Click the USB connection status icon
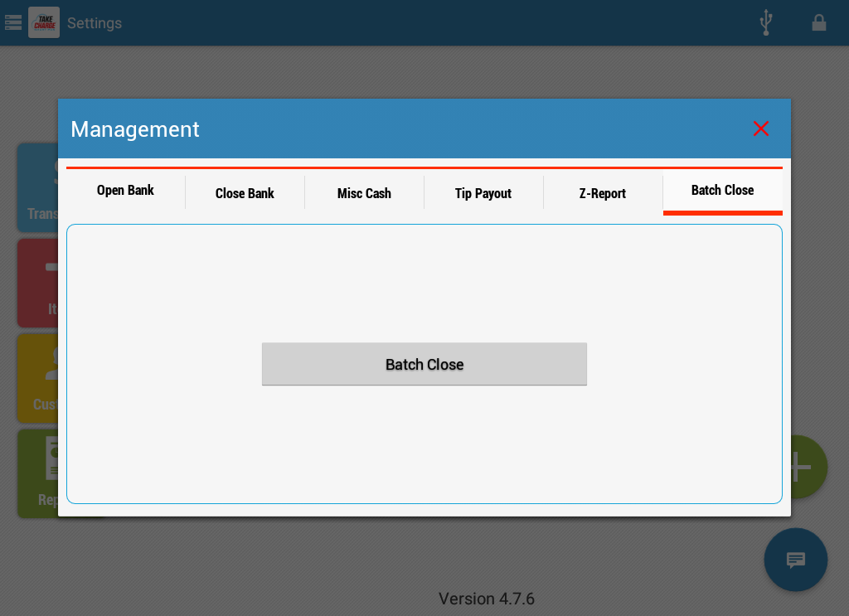This screenshot has height=616, width=849. click(x=766, y=22)
